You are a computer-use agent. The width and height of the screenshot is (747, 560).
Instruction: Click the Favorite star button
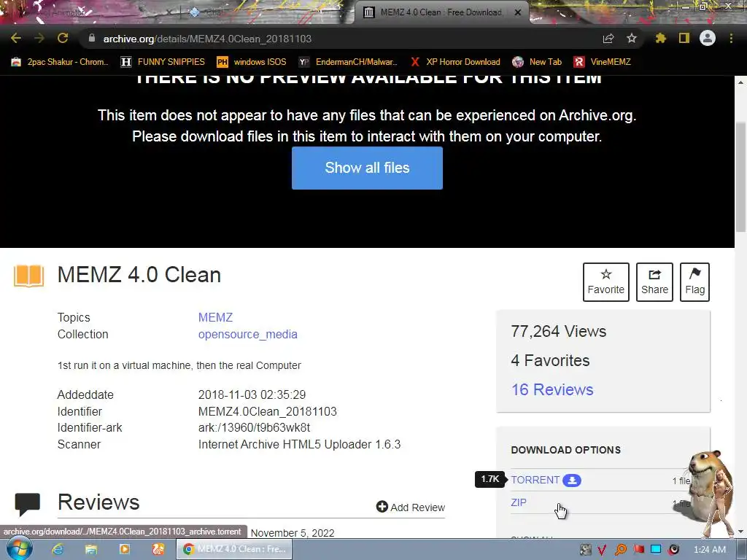(x=606, y=282)
